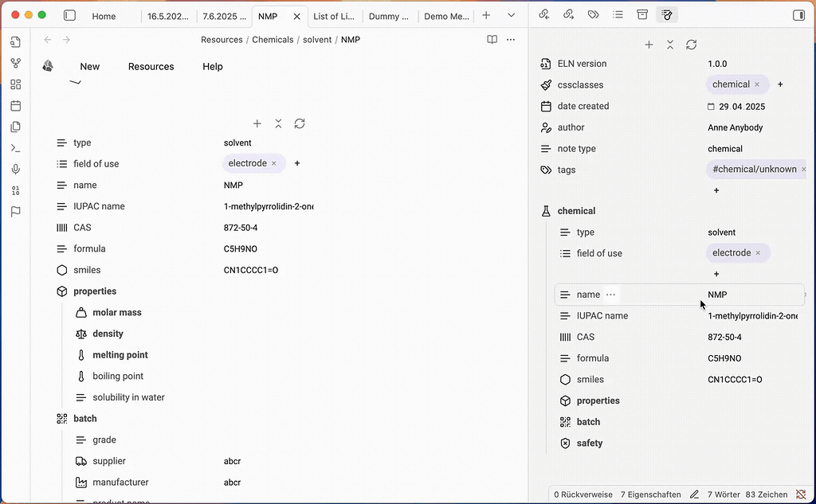Click the templates copy icon in ribbon
816x504 pixels.
(x=16, y=127)
